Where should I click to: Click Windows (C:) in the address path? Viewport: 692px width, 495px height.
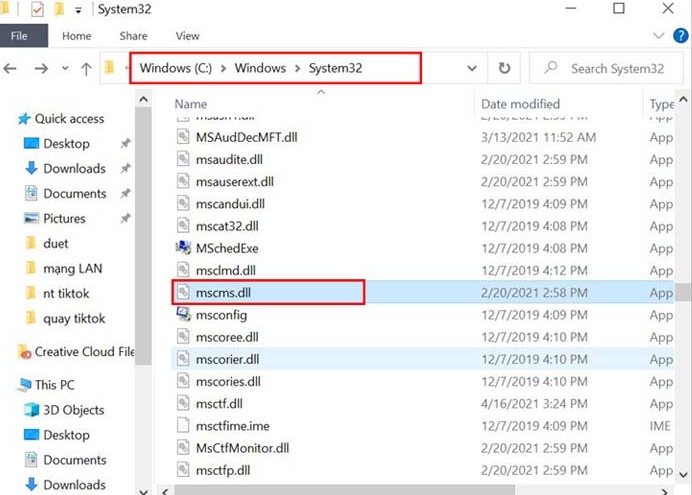176,68
